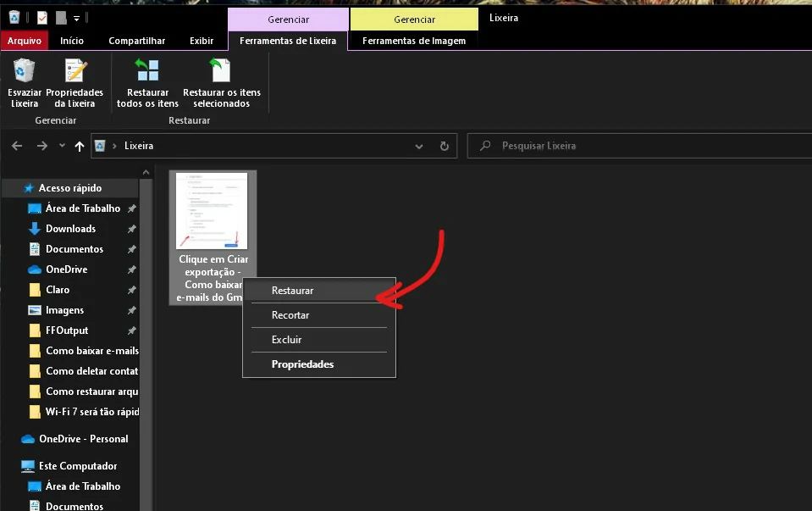Open the Como deletar contat folder

pyautogui.click(x=92, y=371)
